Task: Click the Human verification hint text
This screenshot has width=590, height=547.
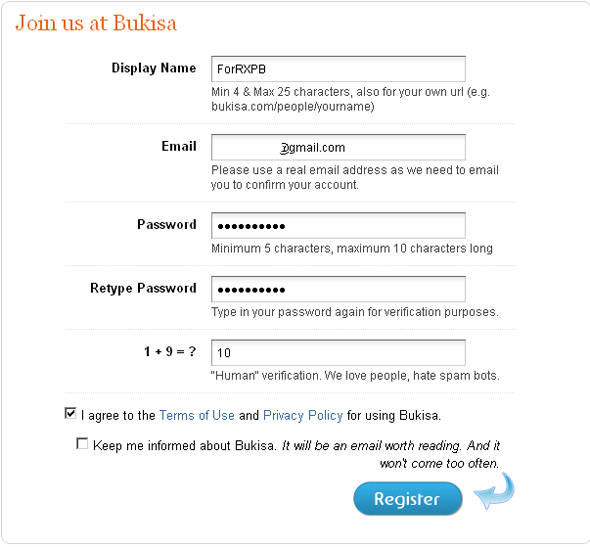Action: click(x=355, y=375)
